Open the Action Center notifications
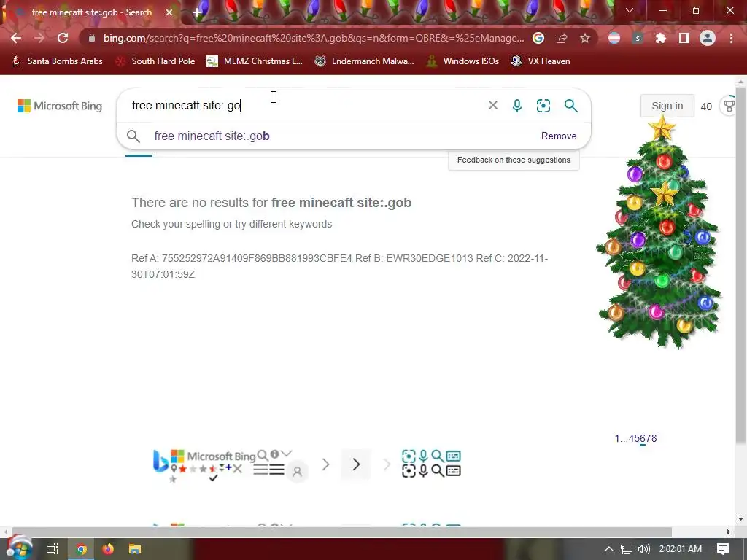 point(723,549)
